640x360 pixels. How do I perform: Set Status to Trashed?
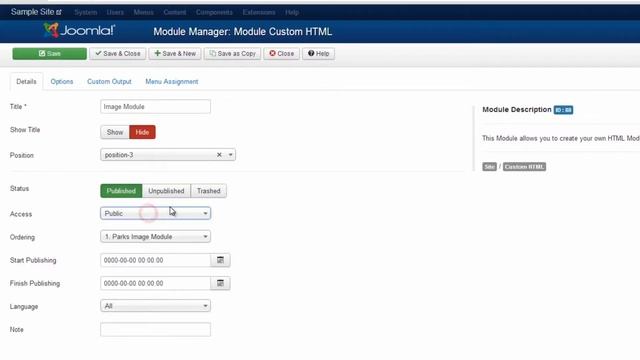pos(209,191)
